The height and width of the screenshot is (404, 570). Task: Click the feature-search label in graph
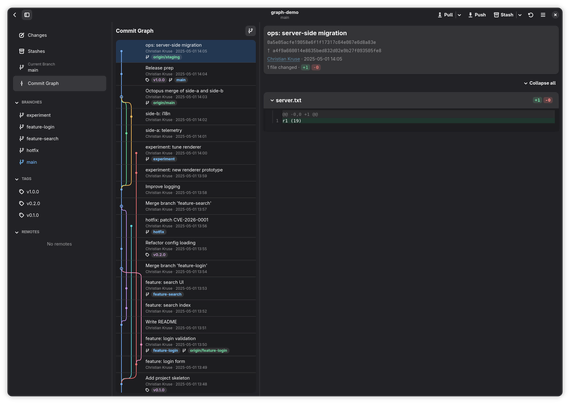(x=167, y=294)
